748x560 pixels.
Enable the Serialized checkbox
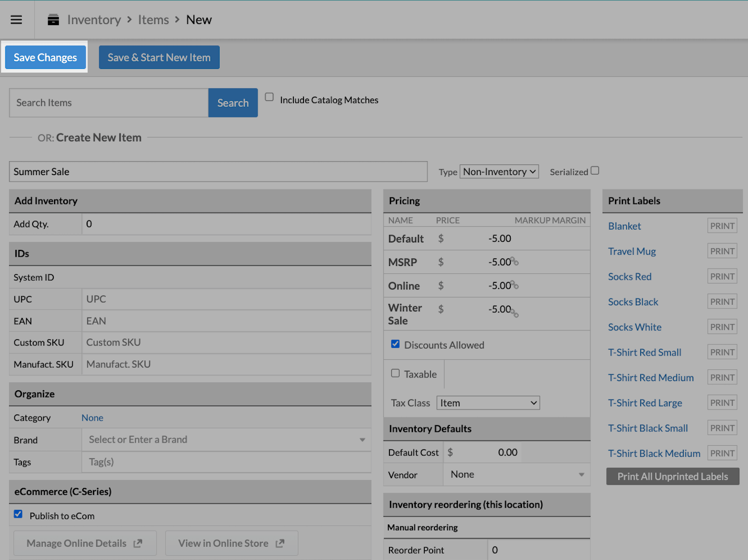tap(595, 170)
